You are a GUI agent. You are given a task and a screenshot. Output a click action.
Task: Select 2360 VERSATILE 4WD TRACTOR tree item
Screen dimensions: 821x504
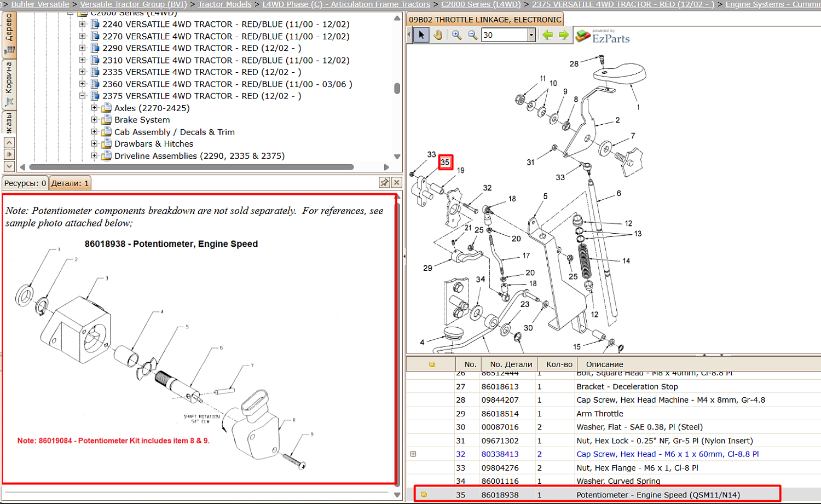pos(227,84)
